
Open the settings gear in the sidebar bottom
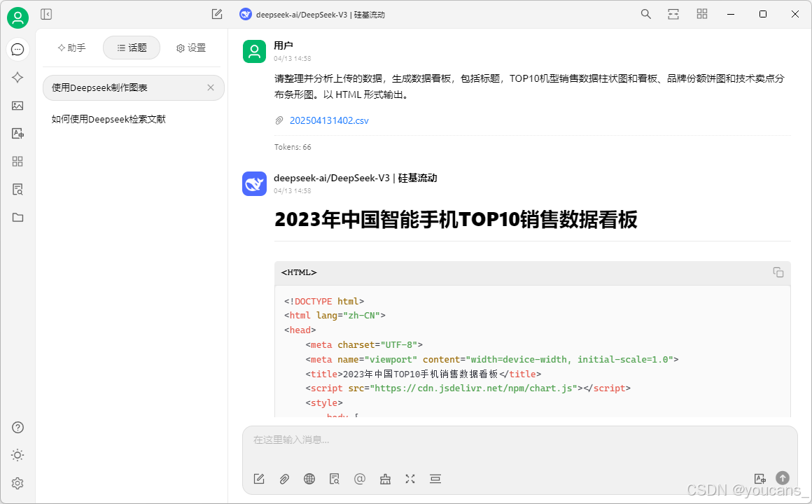click(x=17, y=483)
